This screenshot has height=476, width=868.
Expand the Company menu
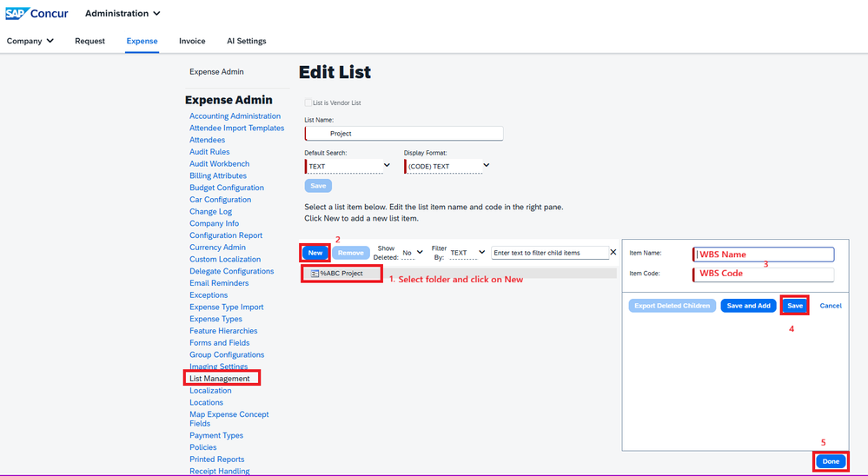click(x=30, y=41)
